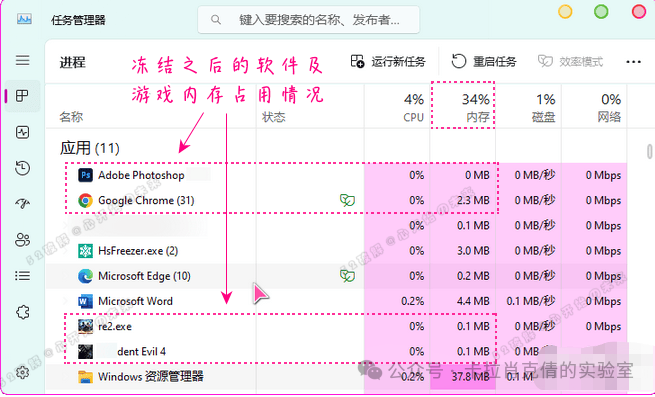Sort processes by 内存 column
Viewport: 655px width, 397px height.
tap(463, 107)
